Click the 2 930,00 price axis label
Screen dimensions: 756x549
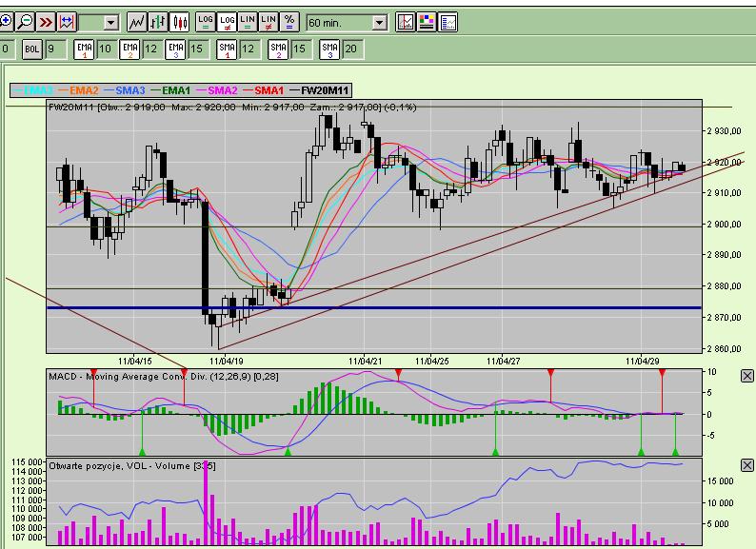724,130
